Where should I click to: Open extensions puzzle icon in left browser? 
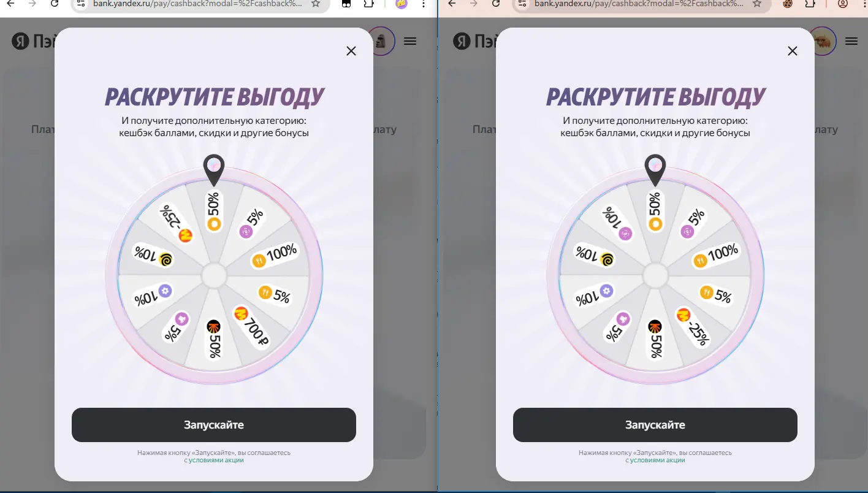pyautogui.click(x=368, y=4)
